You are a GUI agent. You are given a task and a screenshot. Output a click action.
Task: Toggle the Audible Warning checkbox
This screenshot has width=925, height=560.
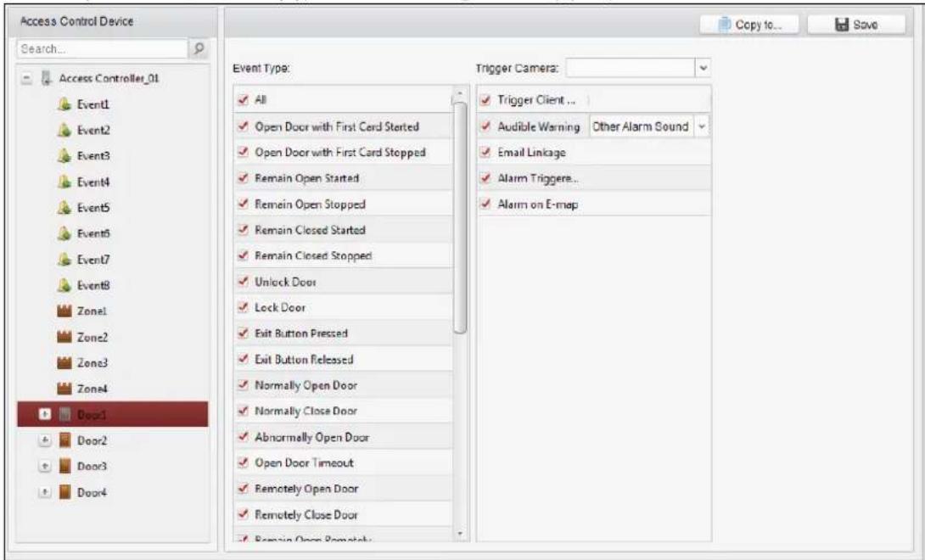point(485,126)
